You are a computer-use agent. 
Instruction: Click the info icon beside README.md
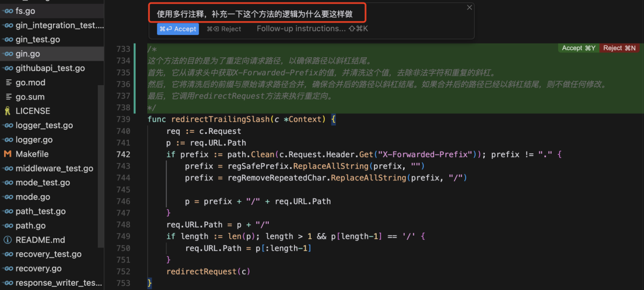coord(7,240)
